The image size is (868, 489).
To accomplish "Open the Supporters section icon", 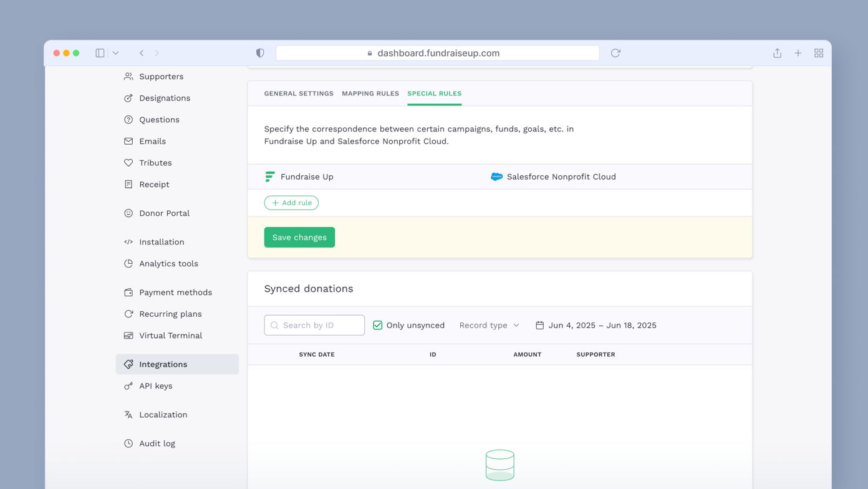I will (127, 76).
